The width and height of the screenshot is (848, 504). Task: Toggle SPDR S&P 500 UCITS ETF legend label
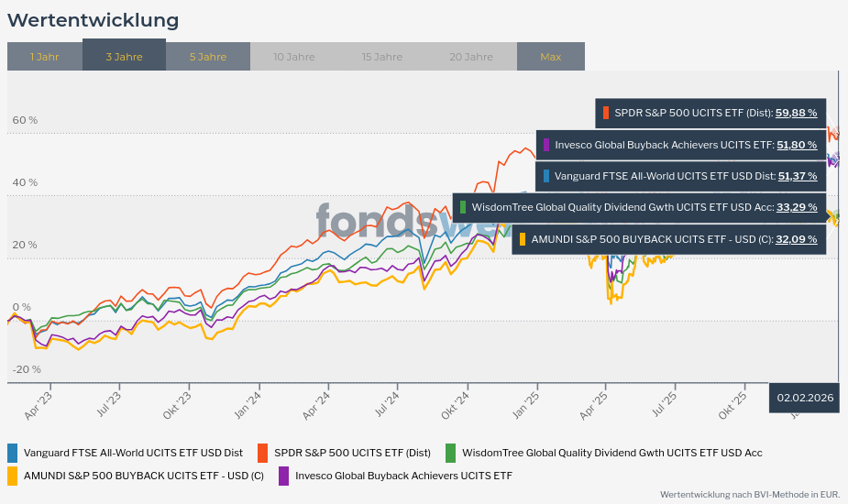coord(353,453)
